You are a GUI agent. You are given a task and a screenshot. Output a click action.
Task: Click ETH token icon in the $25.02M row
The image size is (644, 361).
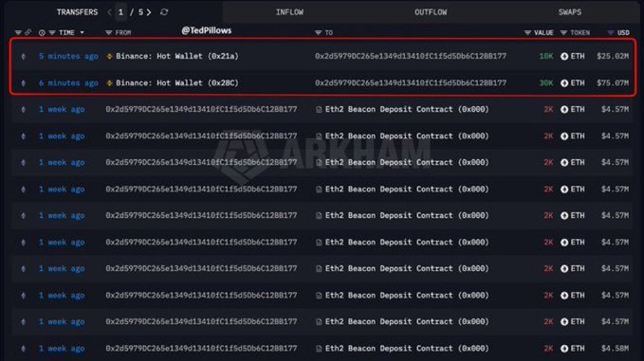click(x=564, y=56)
